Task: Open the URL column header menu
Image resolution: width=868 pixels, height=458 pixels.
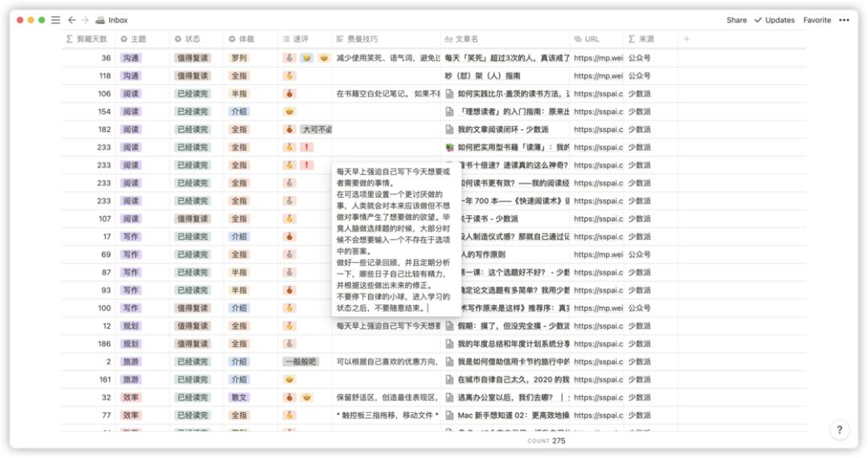Action: (596, 39)
